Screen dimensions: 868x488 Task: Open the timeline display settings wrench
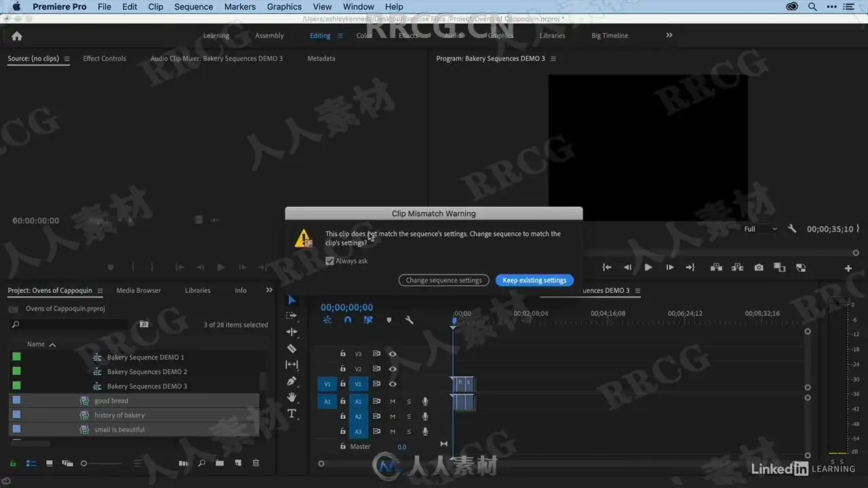[409, 320]
